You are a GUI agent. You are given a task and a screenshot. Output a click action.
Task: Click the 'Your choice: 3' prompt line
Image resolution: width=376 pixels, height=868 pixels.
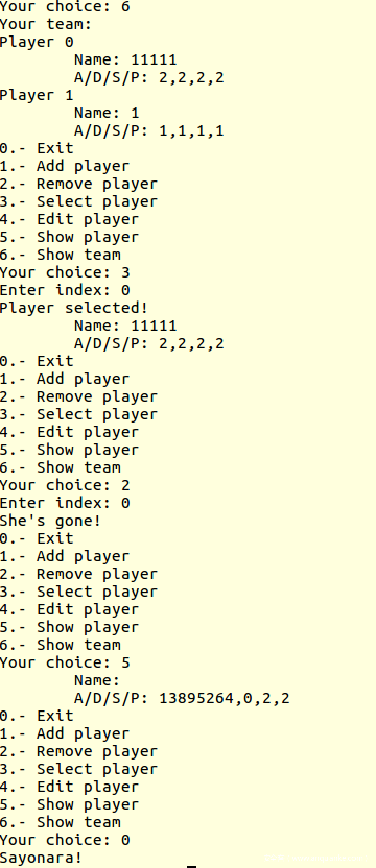pos(65,273)
